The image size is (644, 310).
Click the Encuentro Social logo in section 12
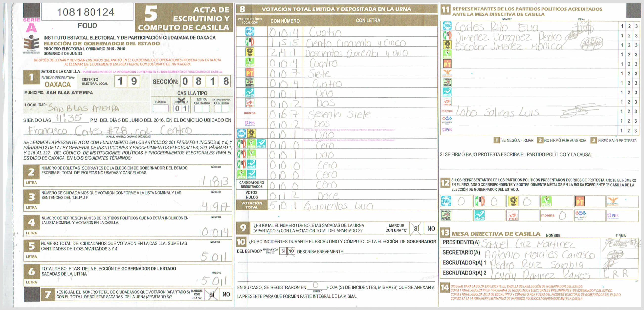point(580,215)
